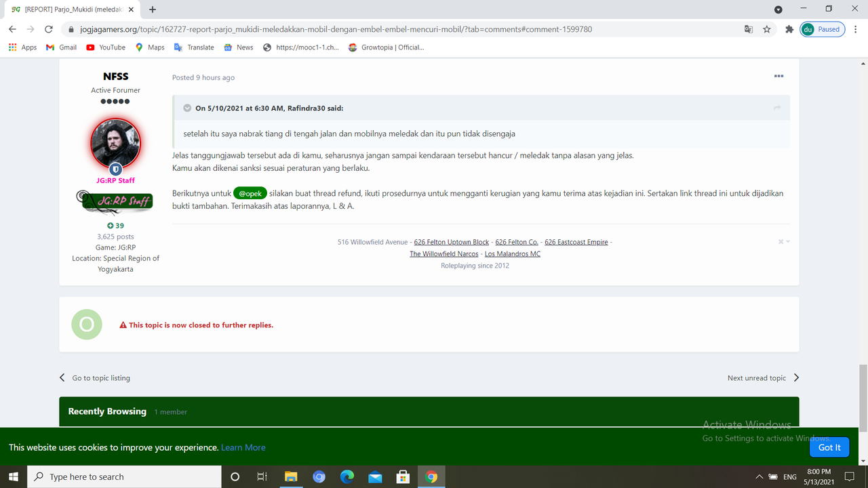Click NFSS username link

click(x=115, y=77)
